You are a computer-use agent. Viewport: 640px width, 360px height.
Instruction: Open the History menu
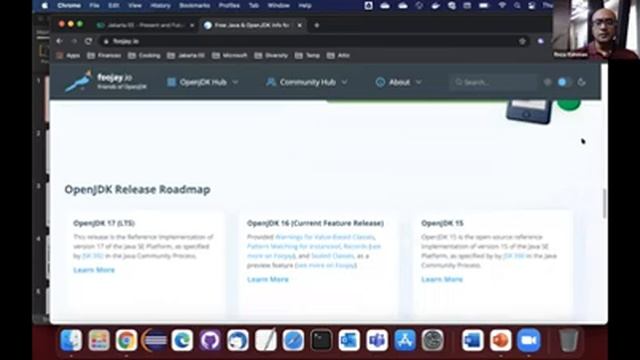[160, 6]
